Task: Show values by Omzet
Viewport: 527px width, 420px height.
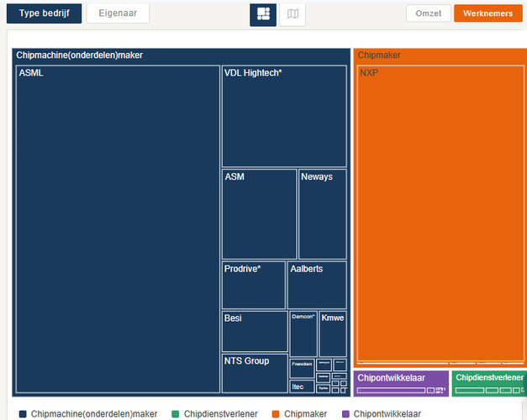Action: 428,13
